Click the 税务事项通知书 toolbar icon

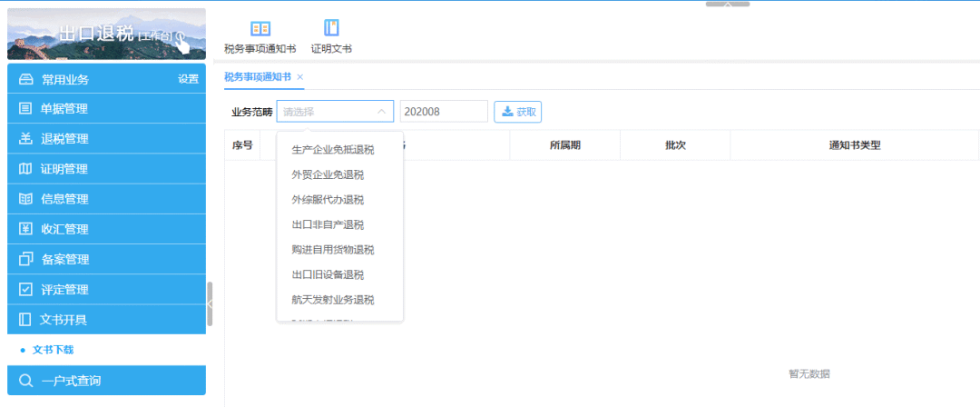(x=260, y=30)
